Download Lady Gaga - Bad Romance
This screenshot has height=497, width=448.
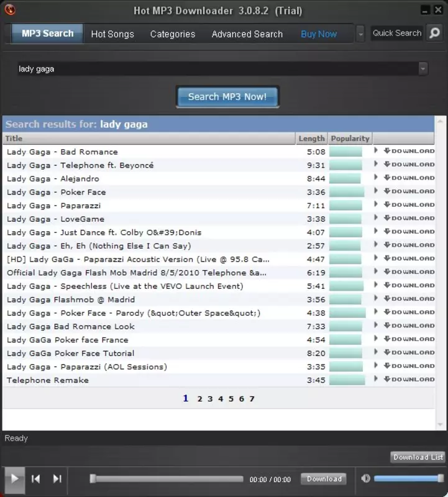[409, 151]
